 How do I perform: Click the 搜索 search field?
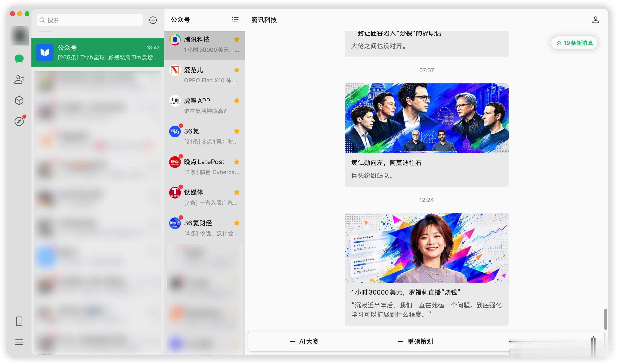click(90, 20)
